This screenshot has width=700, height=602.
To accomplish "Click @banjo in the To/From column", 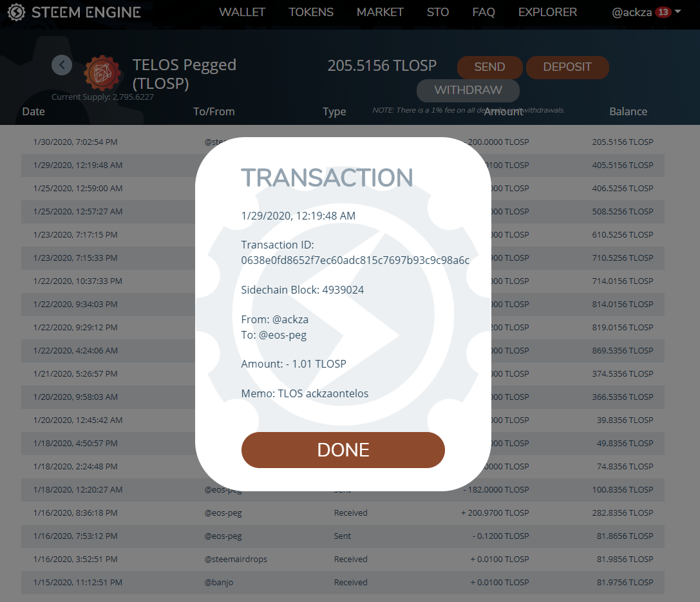I will 219,583.
